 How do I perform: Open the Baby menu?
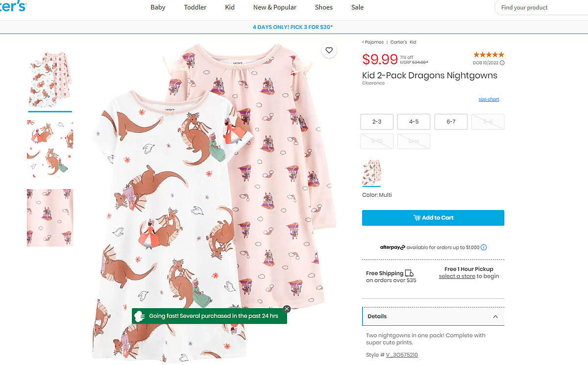[x=158, y=7]
